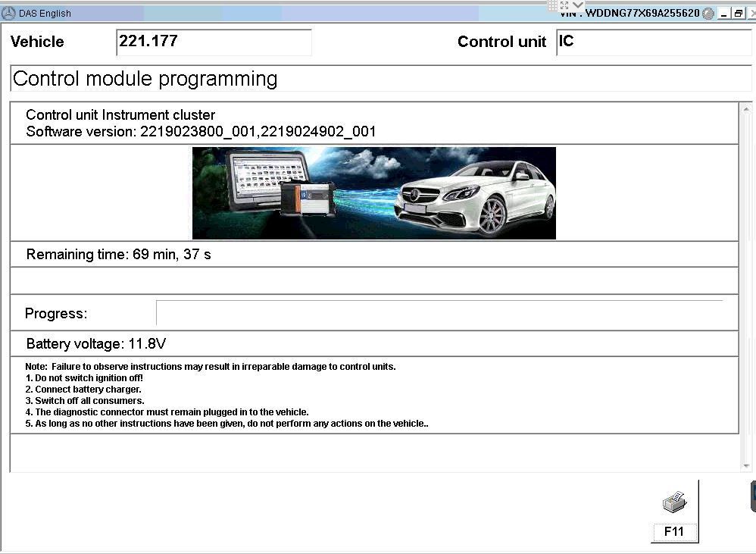The image size is (756, 554).
Task: Click the round gray icon beside the VIN
Action: pyautogui.click(x=708, y=14)
